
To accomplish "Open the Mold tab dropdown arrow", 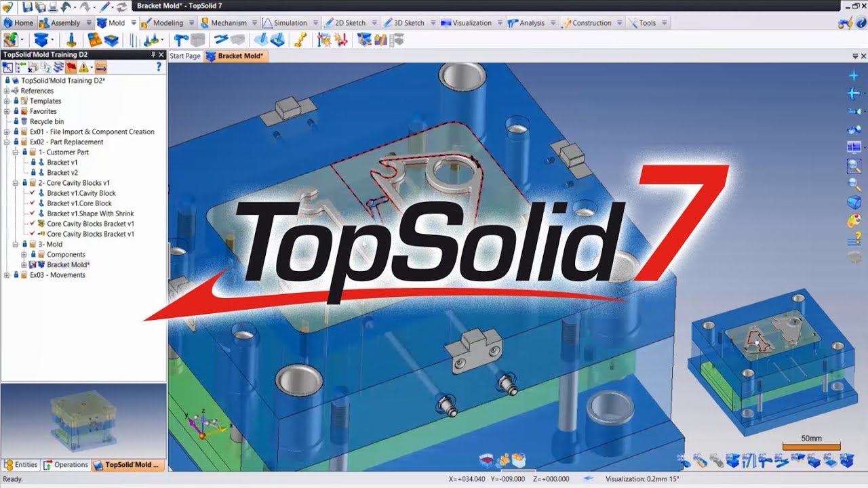I will tap(134, 23).
